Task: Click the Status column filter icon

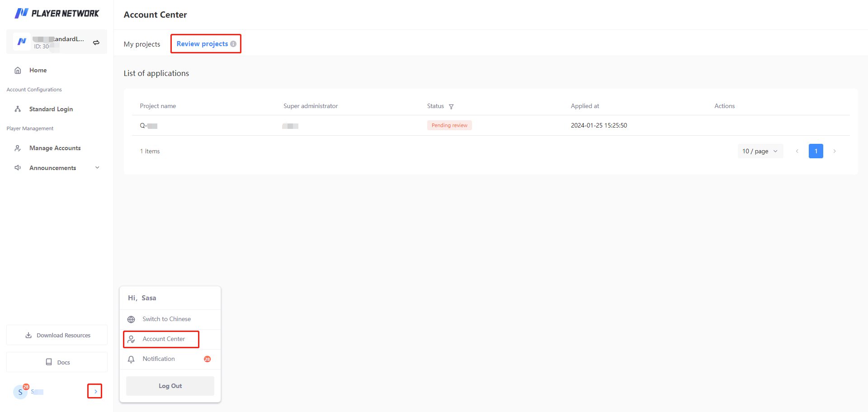Action: point(451,107)
